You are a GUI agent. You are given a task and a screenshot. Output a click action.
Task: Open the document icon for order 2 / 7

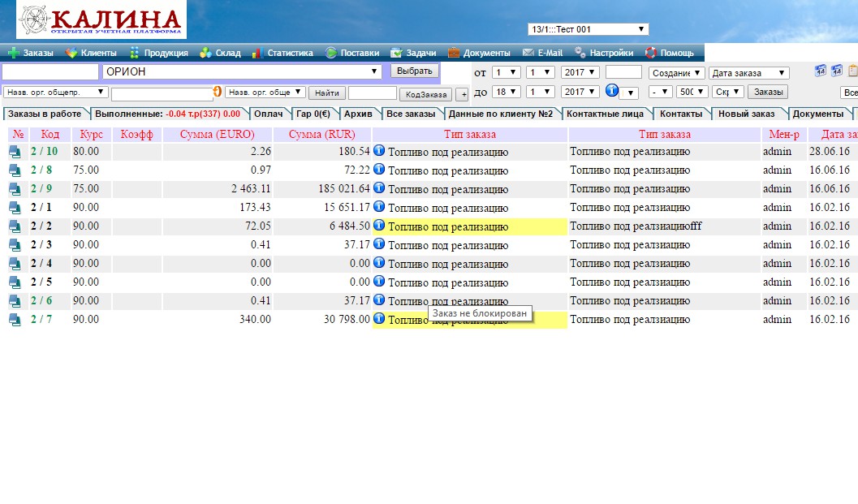point(15,320)
